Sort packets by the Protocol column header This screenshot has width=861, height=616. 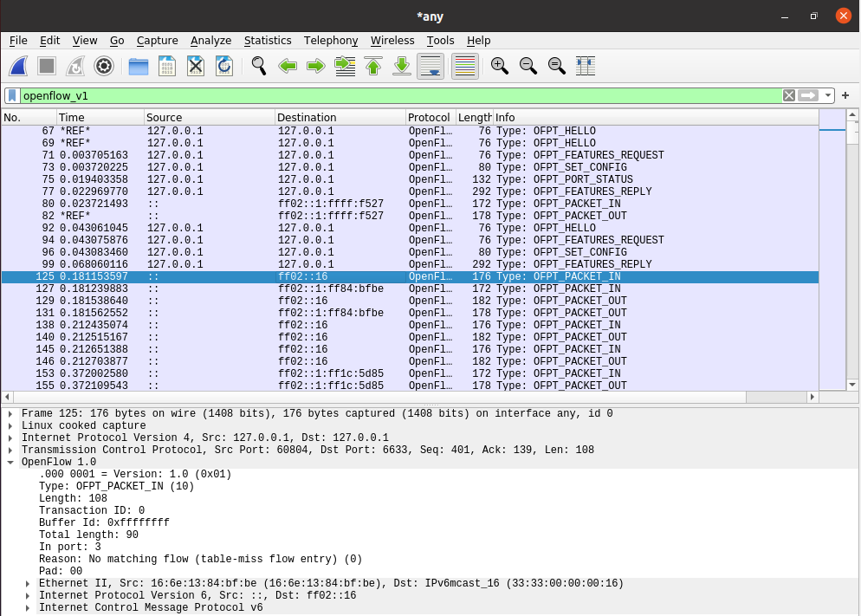tap(430, 118)
